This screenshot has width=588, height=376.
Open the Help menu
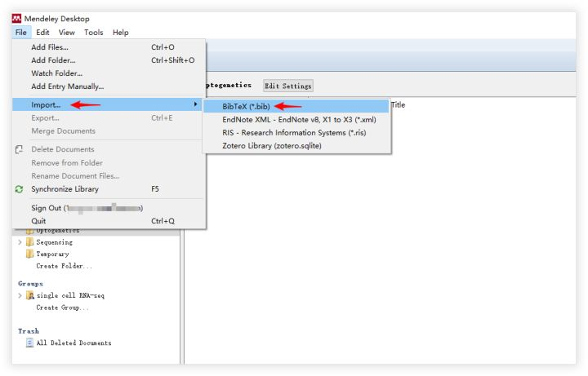tap(120, 33)
